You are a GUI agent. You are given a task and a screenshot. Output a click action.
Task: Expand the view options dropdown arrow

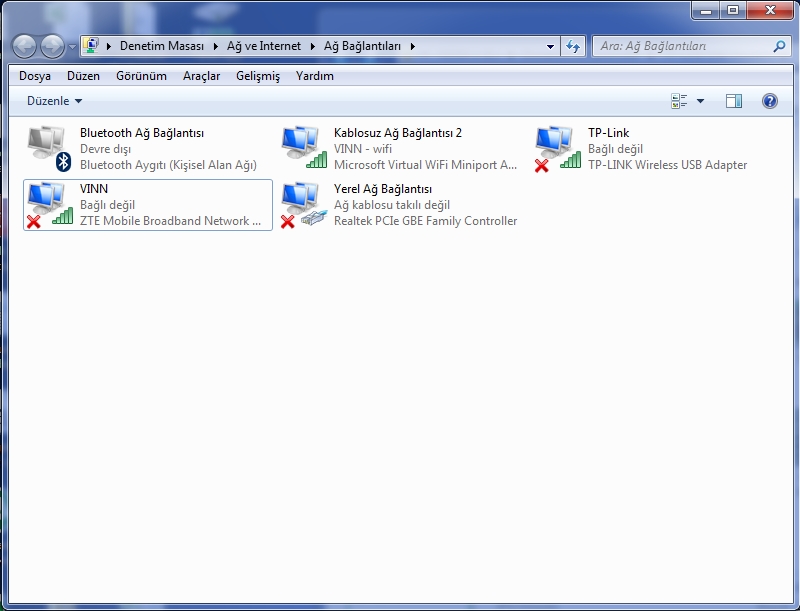tap(700, 101)
